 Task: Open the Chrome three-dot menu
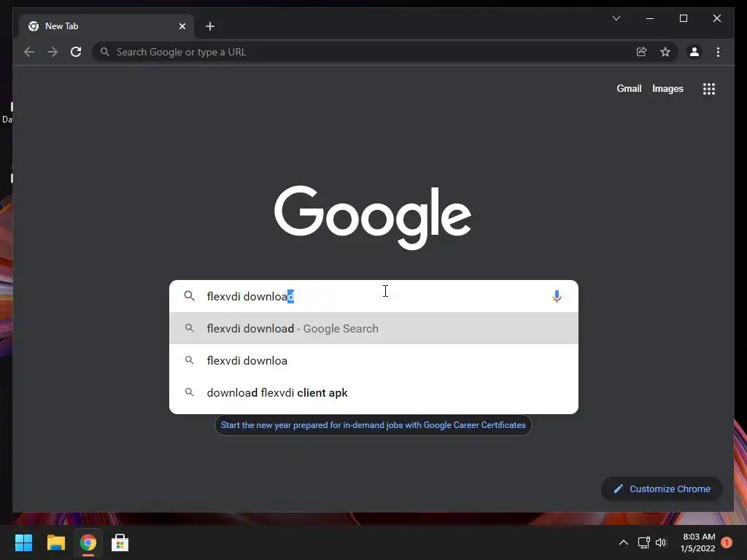point(718,52)
